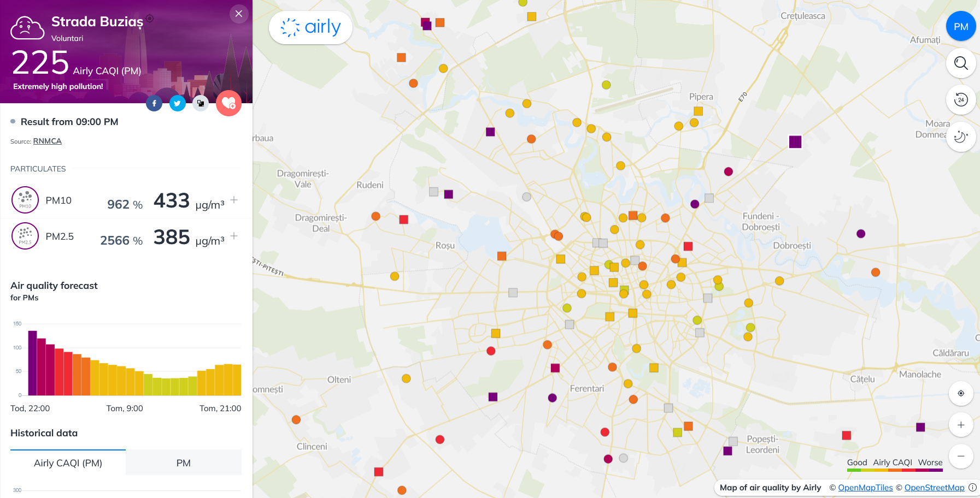Open the RNMCA source link
Viewport: 980px width, 498px height.
(x=48, y=141)
